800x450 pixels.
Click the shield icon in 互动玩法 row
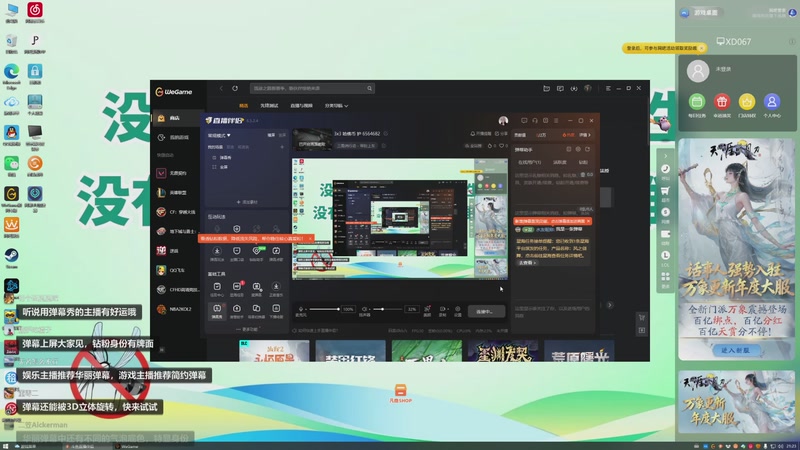point(236,229)
